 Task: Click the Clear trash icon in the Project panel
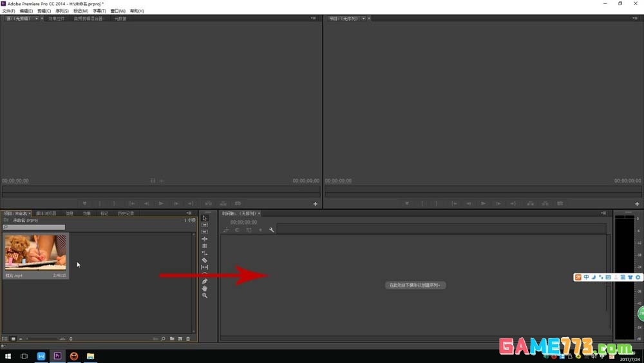click(188, 338)
